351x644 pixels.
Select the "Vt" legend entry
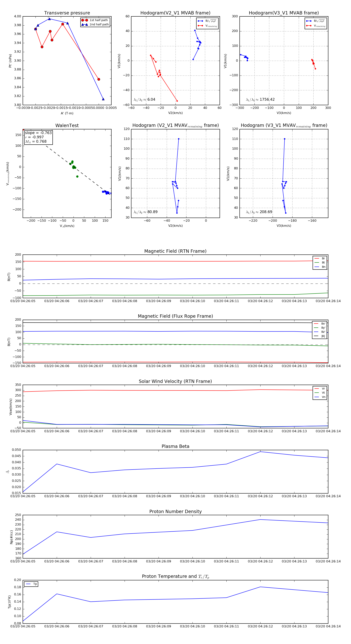320,393
